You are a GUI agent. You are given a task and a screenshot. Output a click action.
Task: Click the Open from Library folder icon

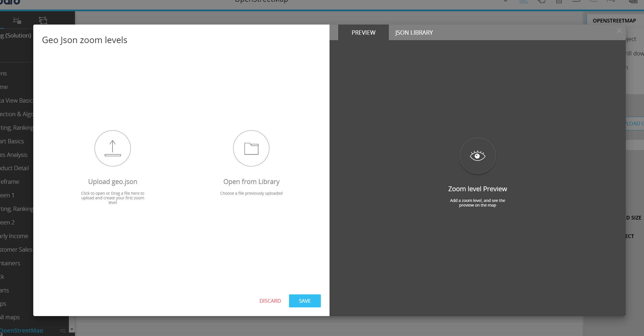point(251,148)
